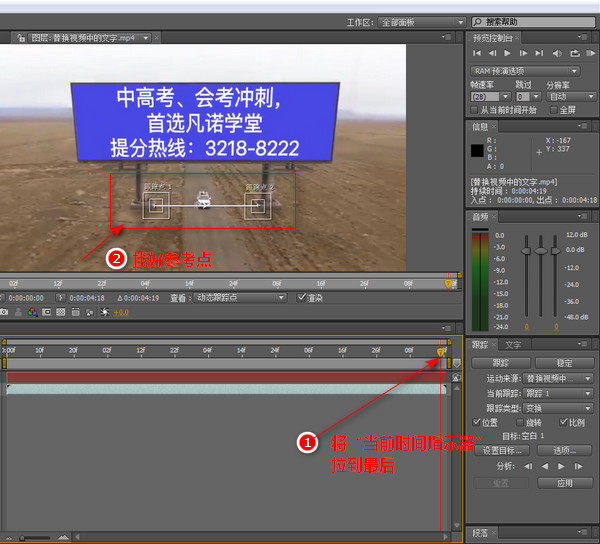Toggle the transparency grid checkerboard icon
This screenshot has width=600, height=544.
[x=61, y=312]
